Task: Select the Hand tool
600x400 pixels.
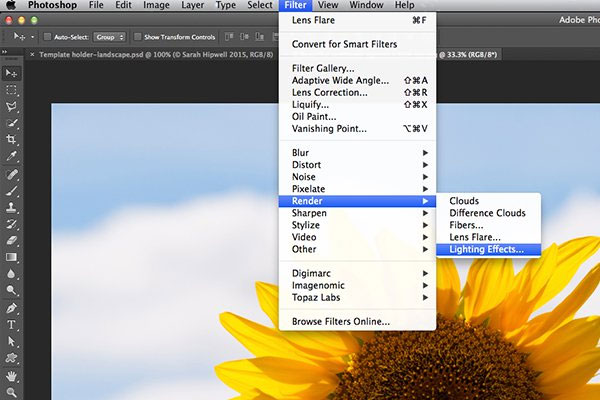Action: tap(11, 376)
